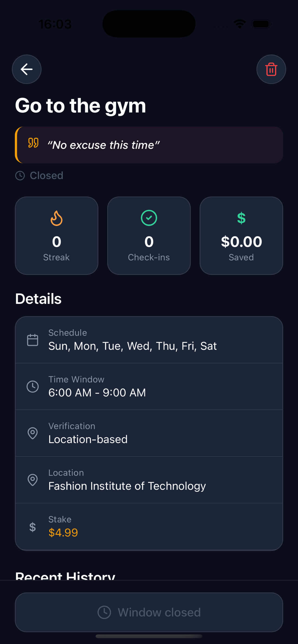Tap the green check-ins checkmark icon

(x=149, y=218)
